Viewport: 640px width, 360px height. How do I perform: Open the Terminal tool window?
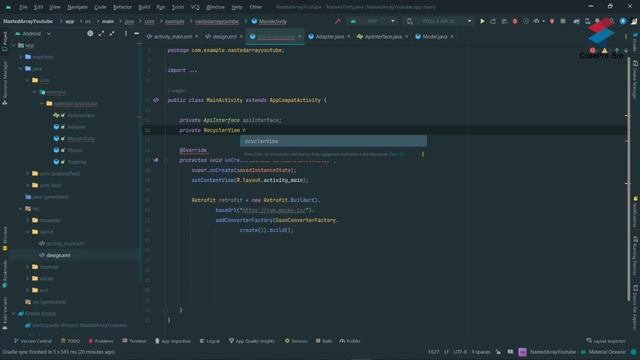click(x=134, y=341)
